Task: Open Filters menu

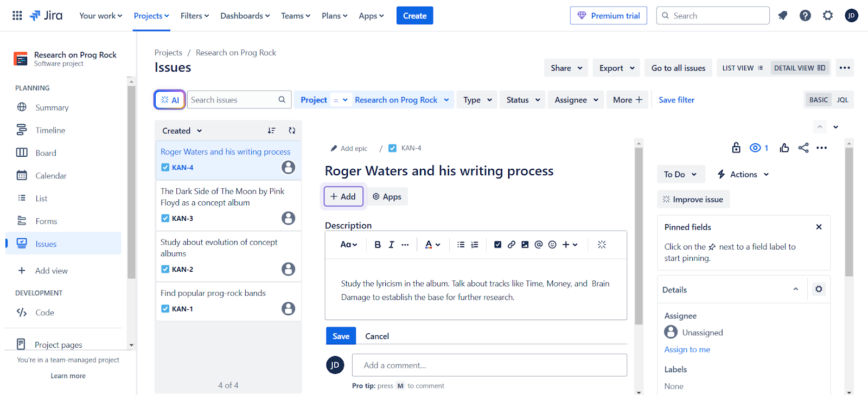Action: click(x=195, y=16)
